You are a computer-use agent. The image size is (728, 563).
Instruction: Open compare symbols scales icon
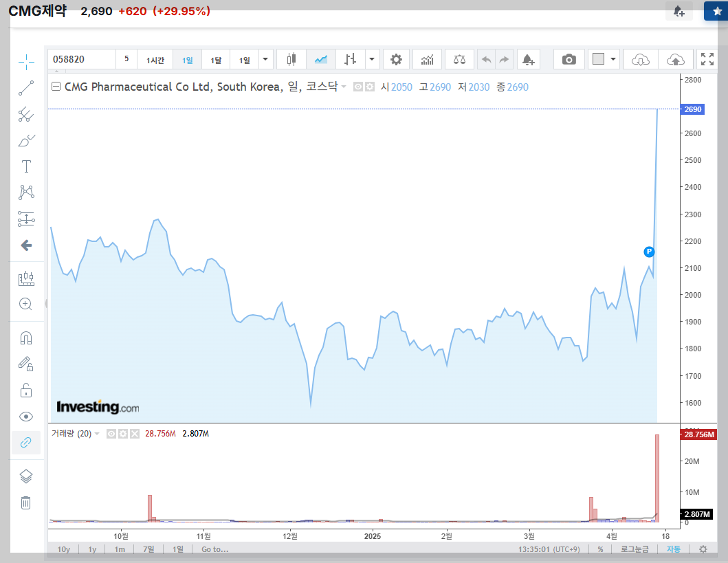pos(459,59)
